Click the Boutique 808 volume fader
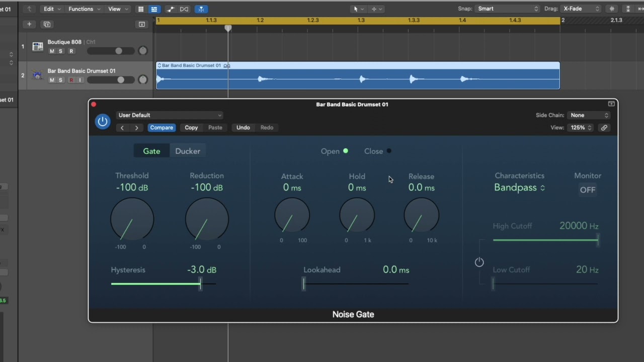The width and height of the screenshot is (644, 362). pos(119,51)
